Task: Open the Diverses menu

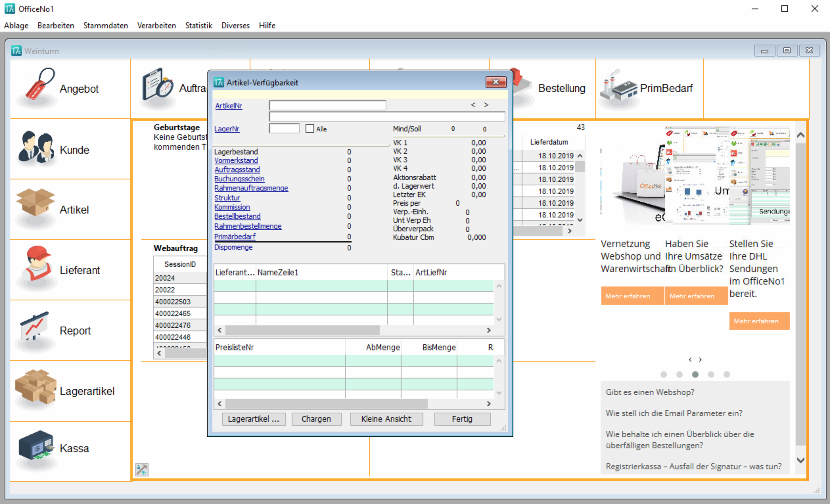Action: tap(236, 26)
